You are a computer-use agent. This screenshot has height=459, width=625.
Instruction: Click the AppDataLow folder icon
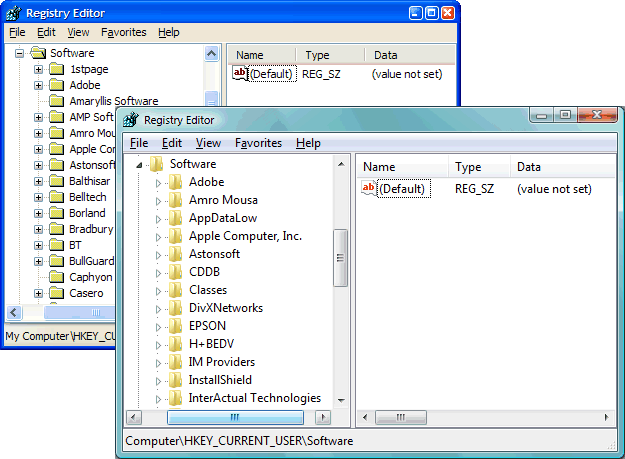click(176, 218)
